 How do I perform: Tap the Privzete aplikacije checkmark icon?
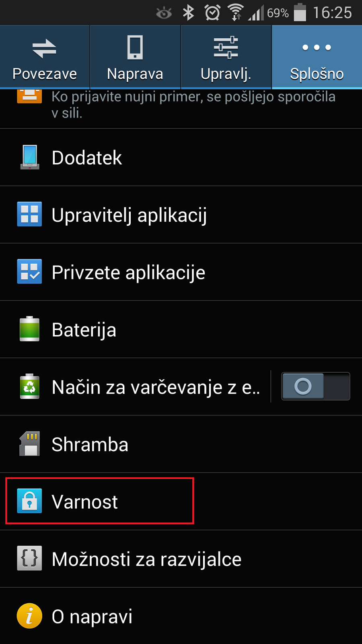pos(29,272)
